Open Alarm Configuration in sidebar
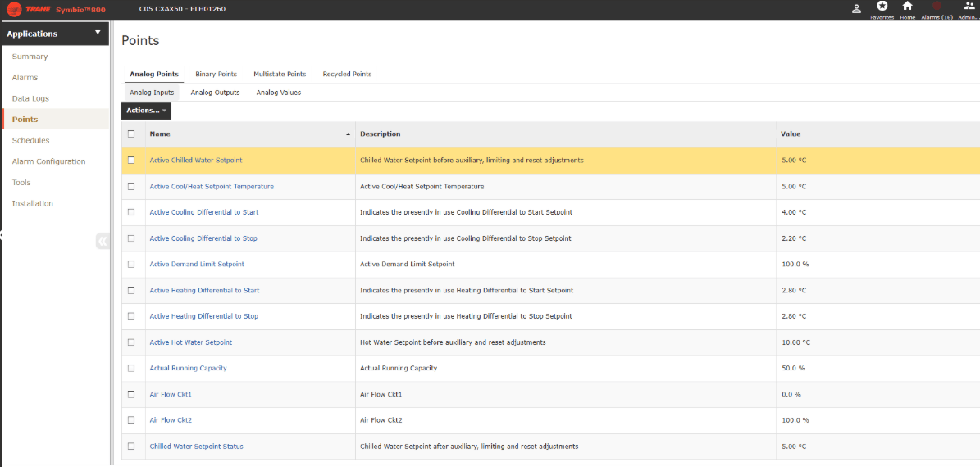The width and height of the screenshot is (980, 467). [48, 161]
